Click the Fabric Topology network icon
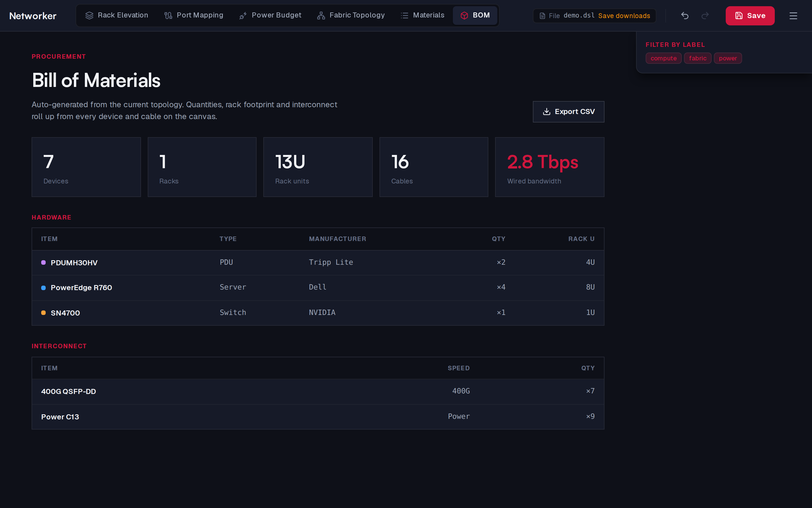The height and width of the screenshot is (508, 812). pyautogui.click(x=321, y=16)
